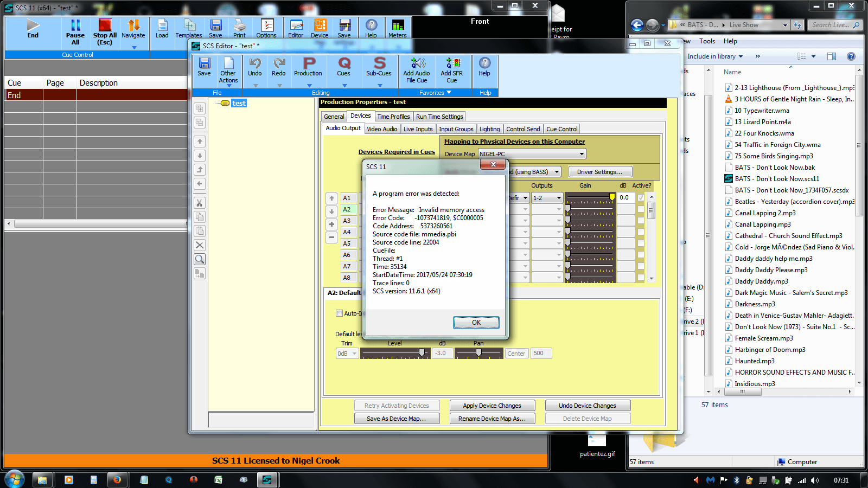The image size is (868, 488).
Task: Click the A1 gain slider handle
Action: click(612, 197)
